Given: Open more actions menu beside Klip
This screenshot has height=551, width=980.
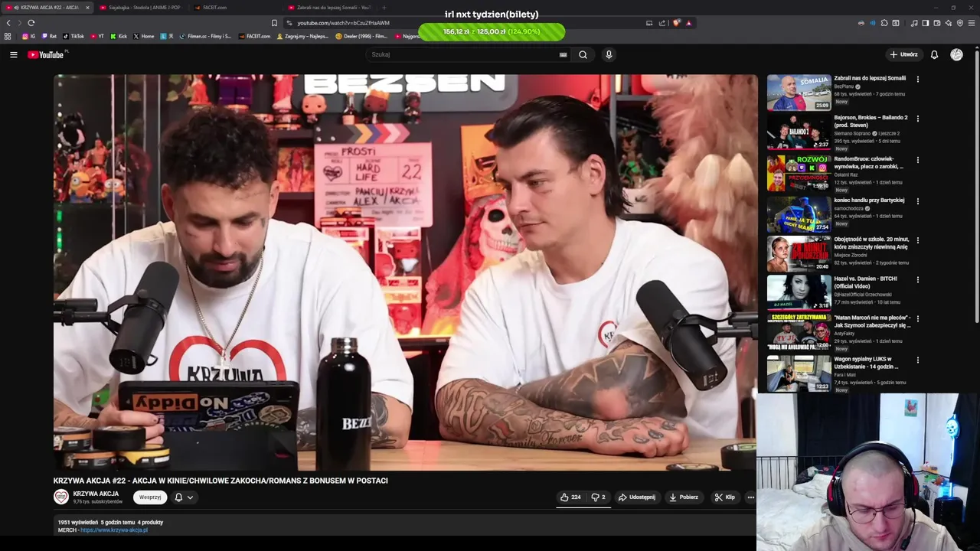Looking at the screenshot, I should 750,497.
